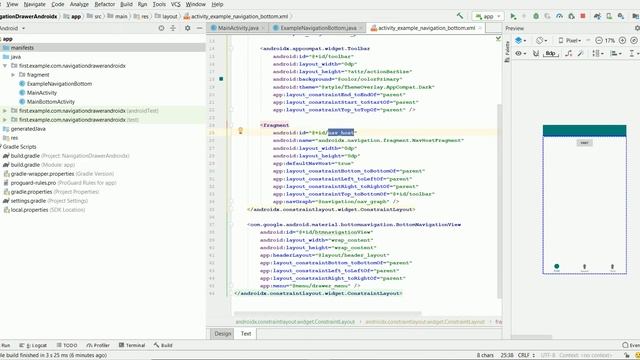This screenshot has width=640, height=360.
Task: Switch to the Design editor tab
Action: coord(222,333)
